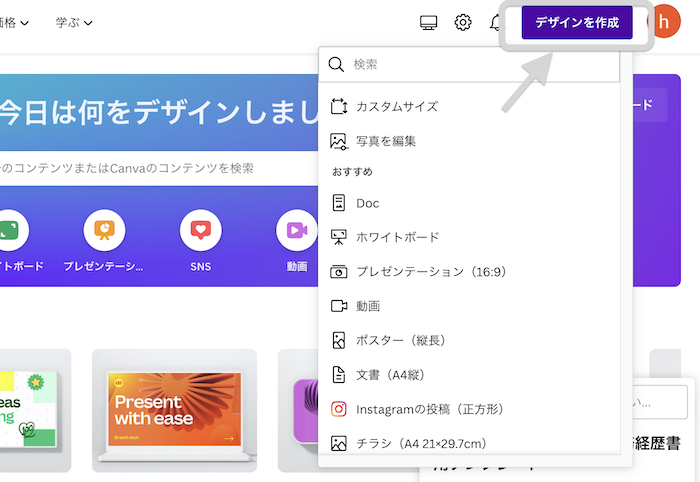Choose 写真を編集 from the menu
Screen dimensions: 700x482
tap(386, 141)
